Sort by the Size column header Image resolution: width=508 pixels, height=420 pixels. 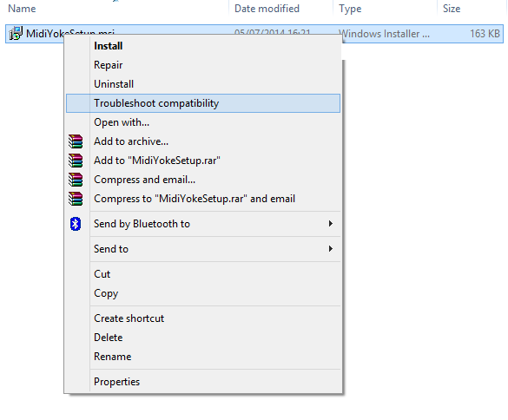click(452, 9)
